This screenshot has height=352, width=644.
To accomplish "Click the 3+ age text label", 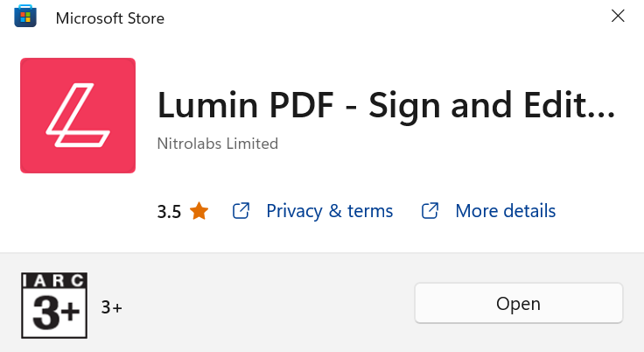I will point(112,307).
